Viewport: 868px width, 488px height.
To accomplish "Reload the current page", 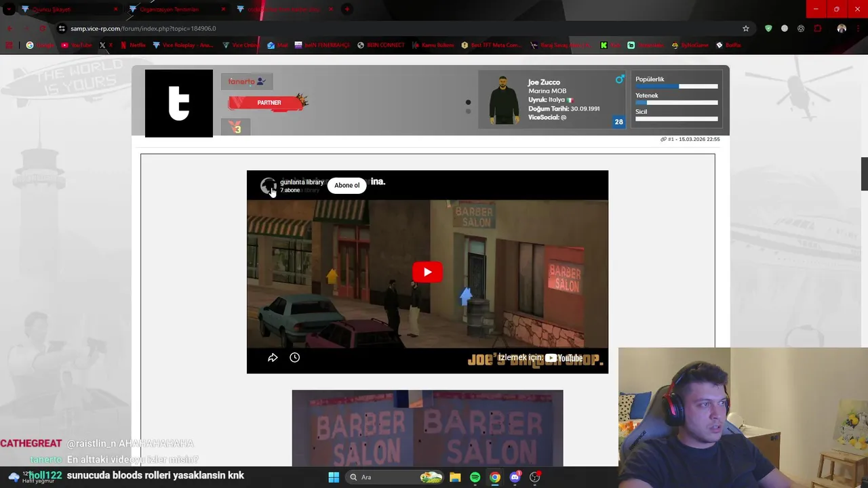I will coord(43,28).
